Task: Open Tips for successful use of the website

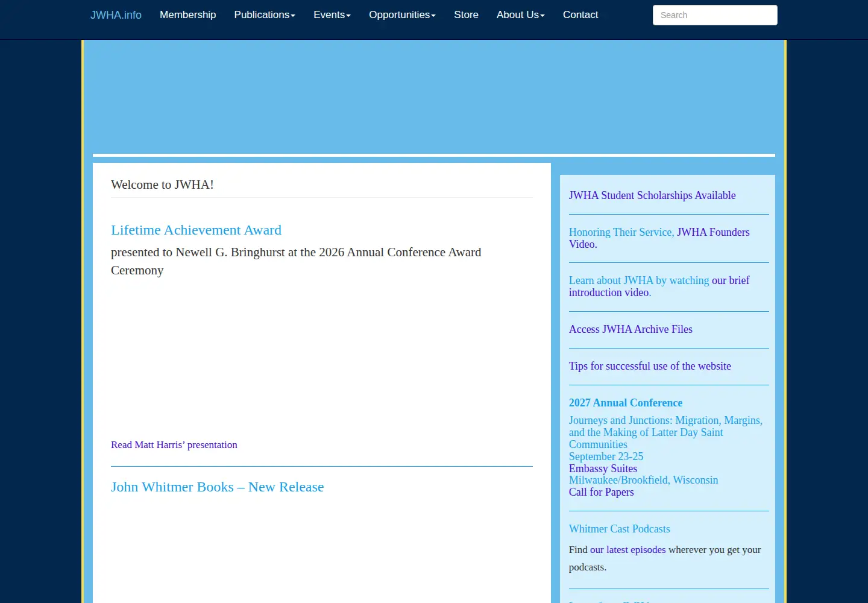Action: point(650,366)
